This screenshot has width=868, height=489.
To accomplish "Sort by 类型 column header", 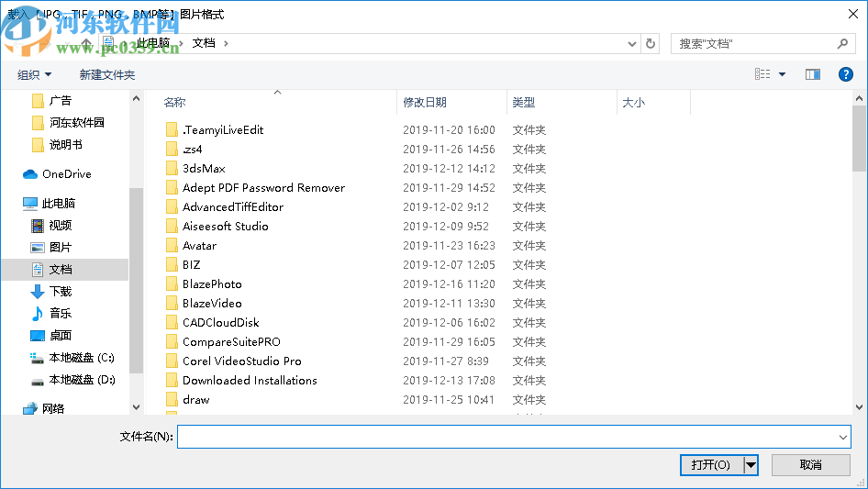I will [524, 103].
